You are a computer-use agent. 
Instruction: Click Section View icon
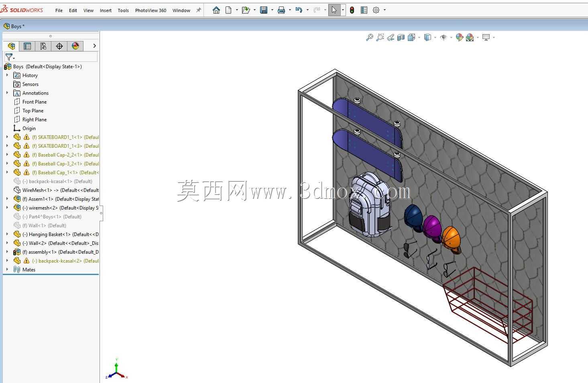tap(401, 37)
